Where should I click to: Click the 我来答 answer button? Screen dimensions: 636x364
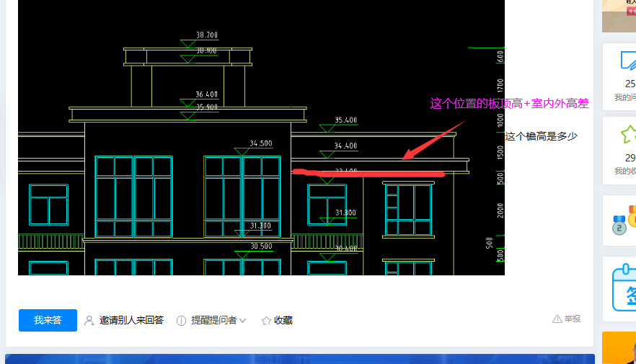(48, 320)
